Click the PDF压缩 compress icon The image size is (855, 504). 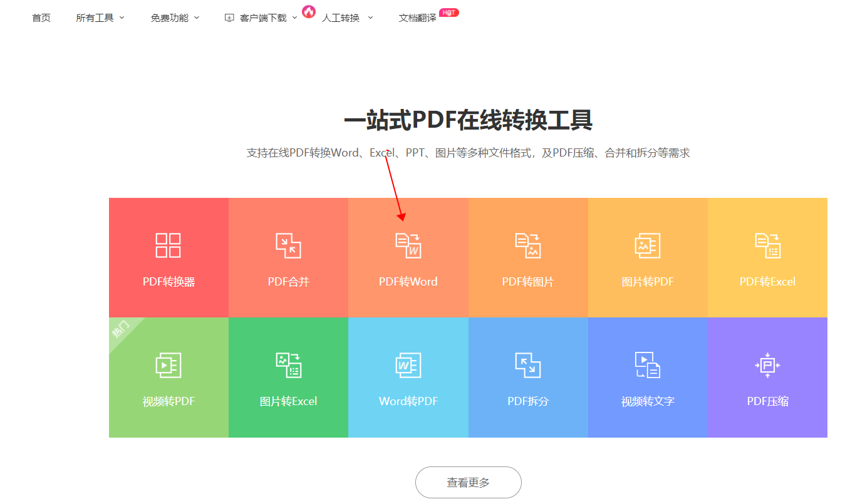pos(767,365)
